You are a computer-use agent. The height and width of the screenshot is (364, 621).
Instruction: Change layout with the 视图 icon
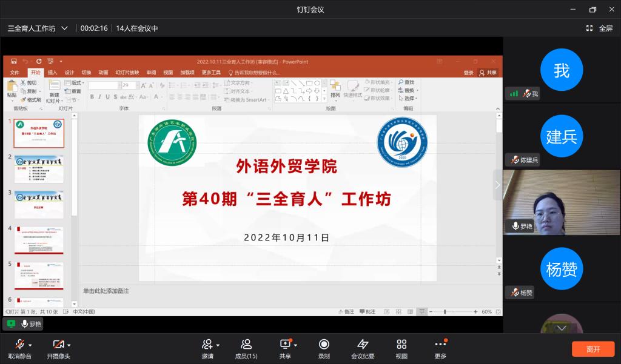[x=401, y=344]
